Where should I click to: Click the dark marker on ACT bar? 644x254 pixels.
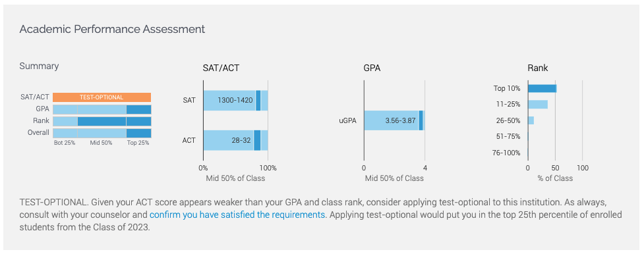[x=257, y=140]
